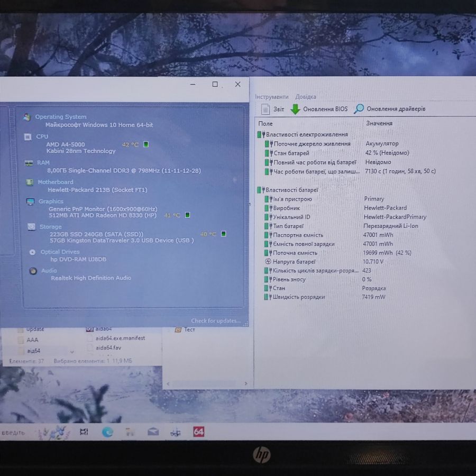This screenshot has width=476, height=476.
Task: Open File Explorer from the taskbar
Action: click(x=130, y=432)
